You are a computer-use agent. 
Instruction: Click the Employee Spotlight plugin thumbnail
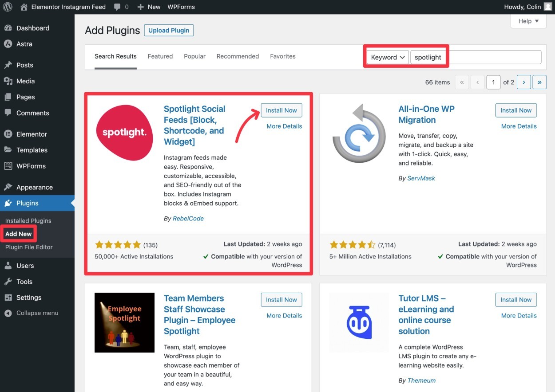pyautogui.click(x=124, y=322)
